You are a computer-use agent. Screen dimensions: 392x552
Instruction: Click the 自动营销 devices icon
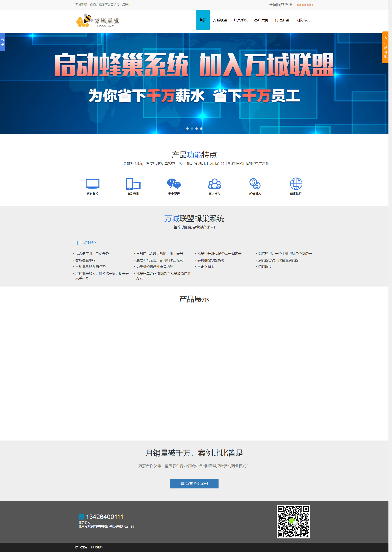pos(133,184)
